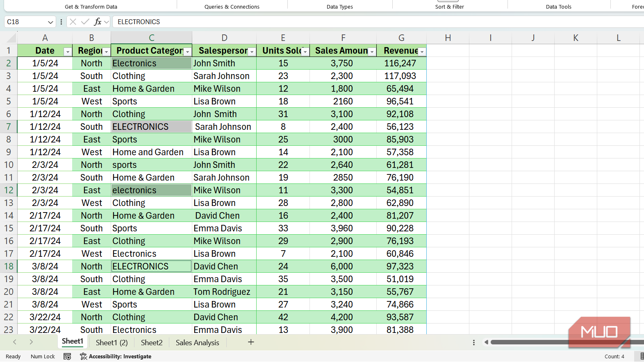This screenshot has height=362, width=644.
Task: Click horizontal scrollbar left arrow
Action: tap(486, 342)
